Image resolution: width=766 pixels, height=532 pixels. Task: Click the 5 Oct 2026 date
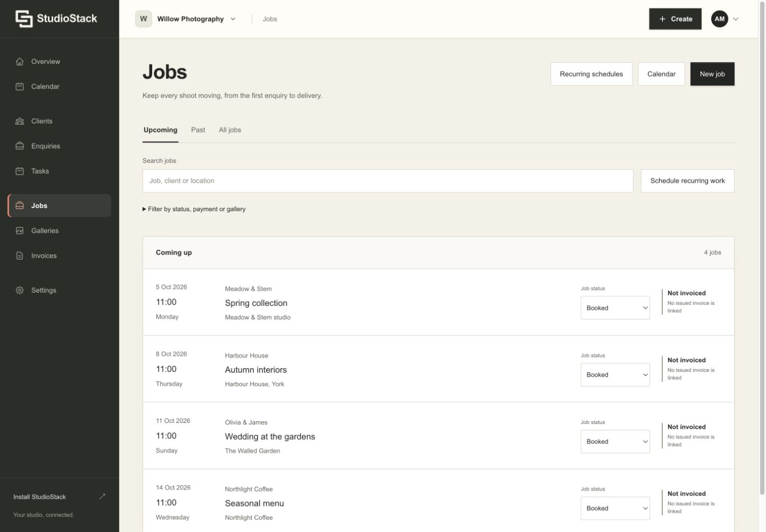[171, 287]
